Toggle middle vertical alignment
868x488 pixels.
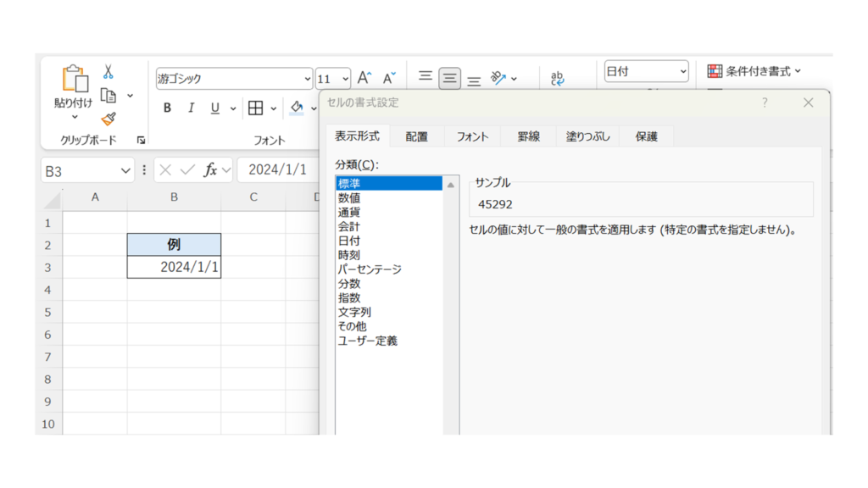(449, 79)
